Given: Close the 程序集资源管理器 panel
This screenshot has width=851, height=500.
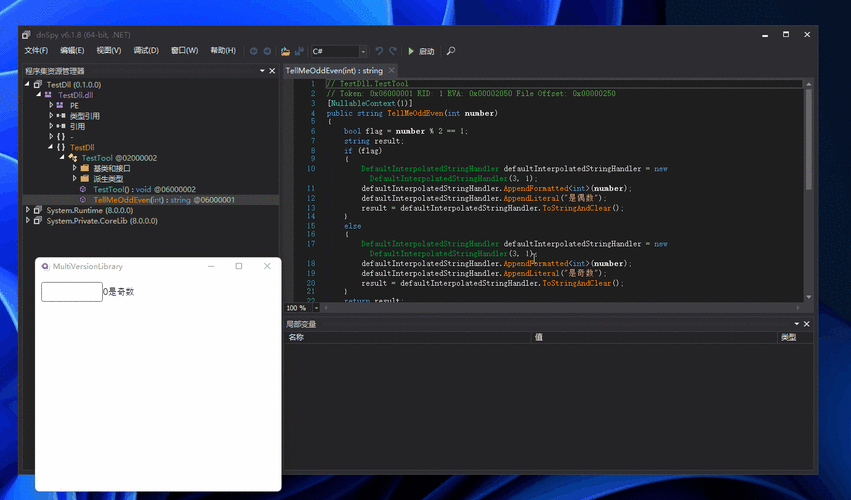Looking at the screenshot, I should tap(272, 71).
